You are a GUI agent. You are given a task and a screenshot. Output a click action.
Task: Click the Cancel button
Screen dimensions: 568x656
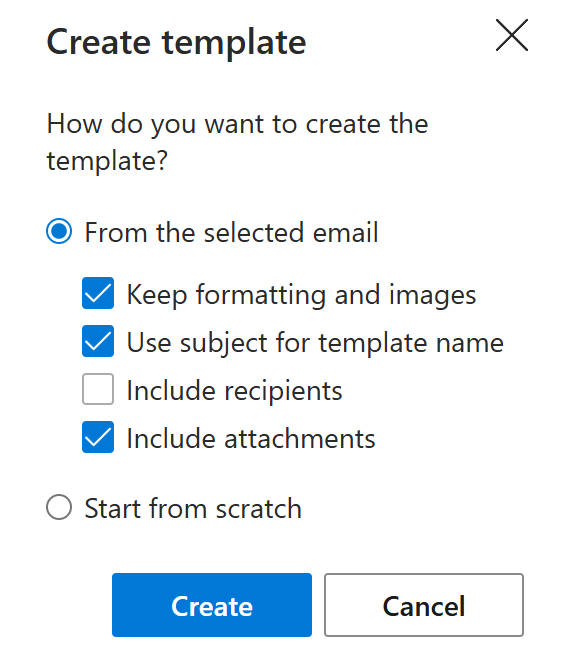pyautogui.click(x=424, y=605)
